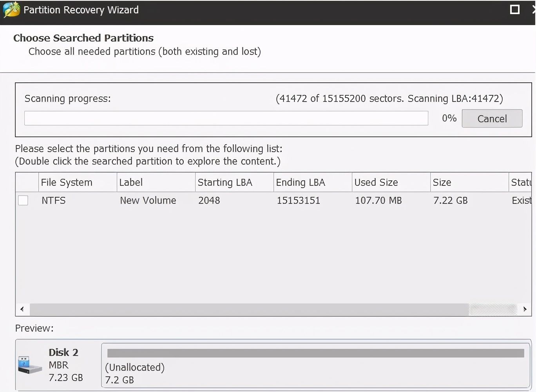Click the Status column header
536x392 pixels.
[x=521, y=182]
